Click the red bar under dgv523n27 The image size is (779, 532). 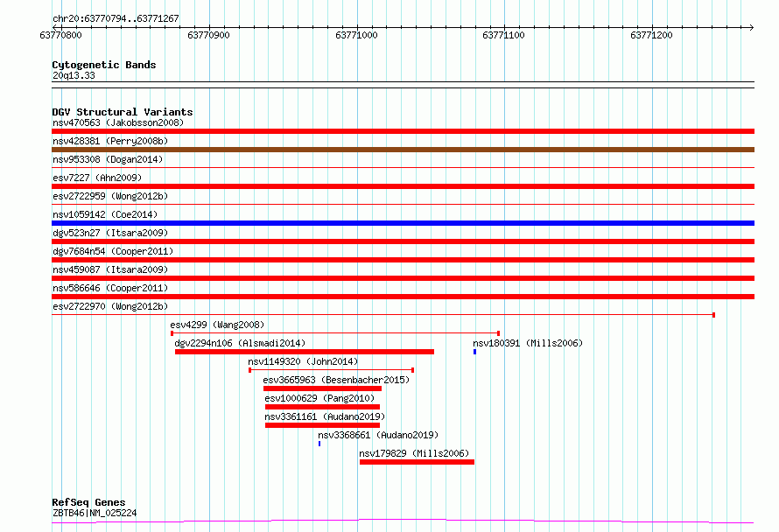[x=403, y=241]
